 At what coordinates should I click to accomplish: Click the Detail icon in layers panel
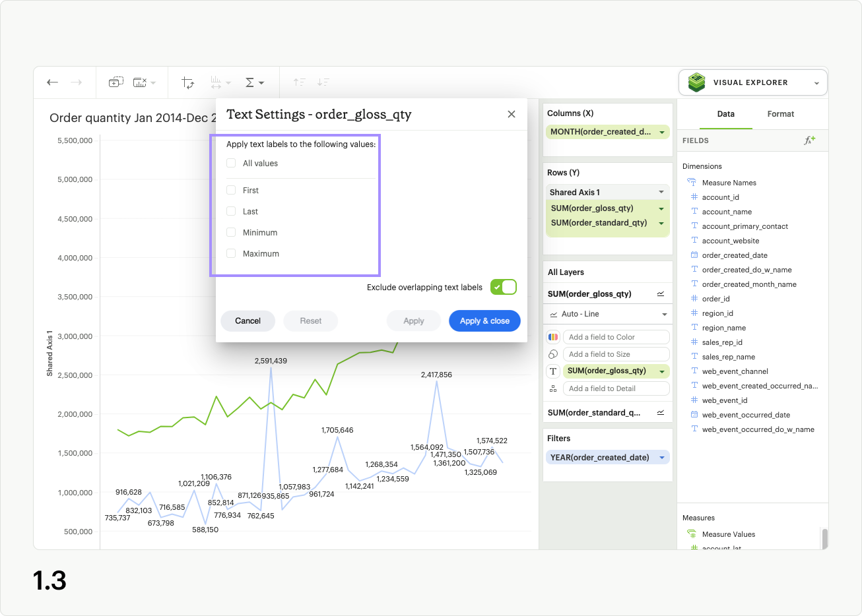coord(553,388)
